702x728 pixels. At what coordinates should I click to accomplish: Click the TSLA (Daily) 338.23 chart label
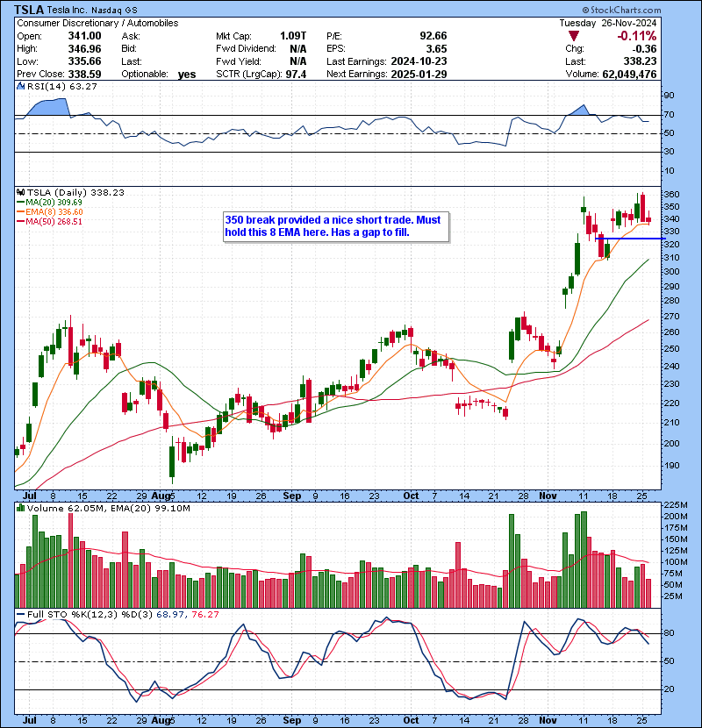pos(75,192)
